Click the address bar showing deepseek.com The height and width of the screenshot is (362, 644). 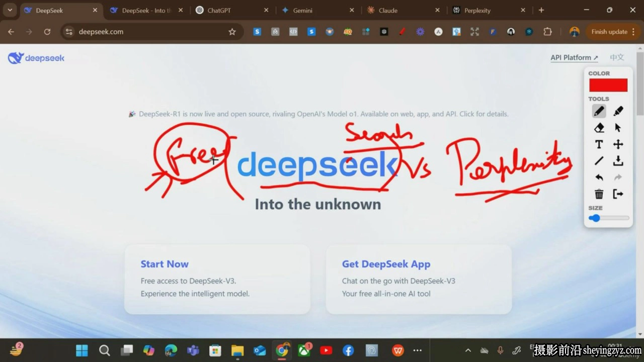tap(151, 32)
